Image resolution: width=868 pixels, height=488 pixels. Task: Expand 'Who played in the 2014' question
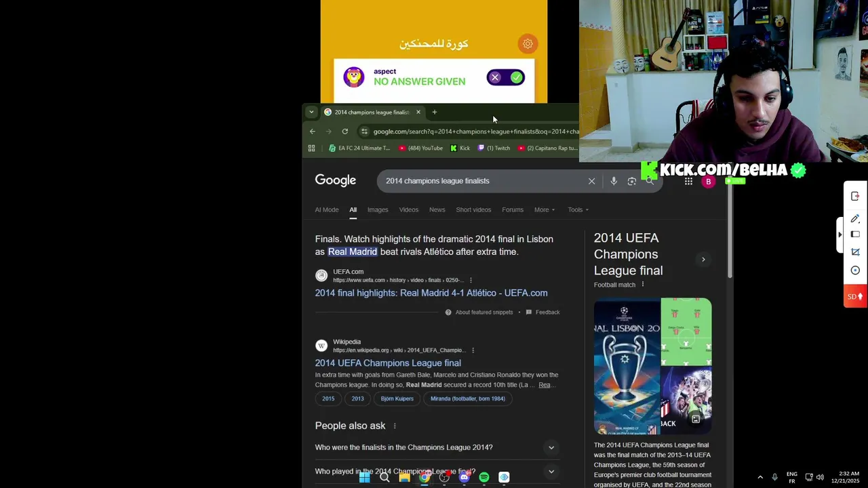(x=437, y=472)
